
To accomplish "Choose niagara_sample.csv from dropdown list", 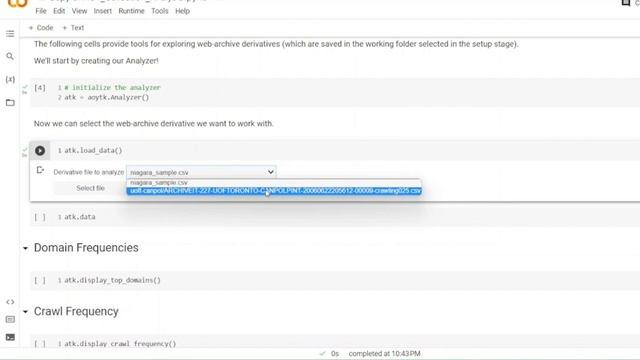I will click(273, 183).
